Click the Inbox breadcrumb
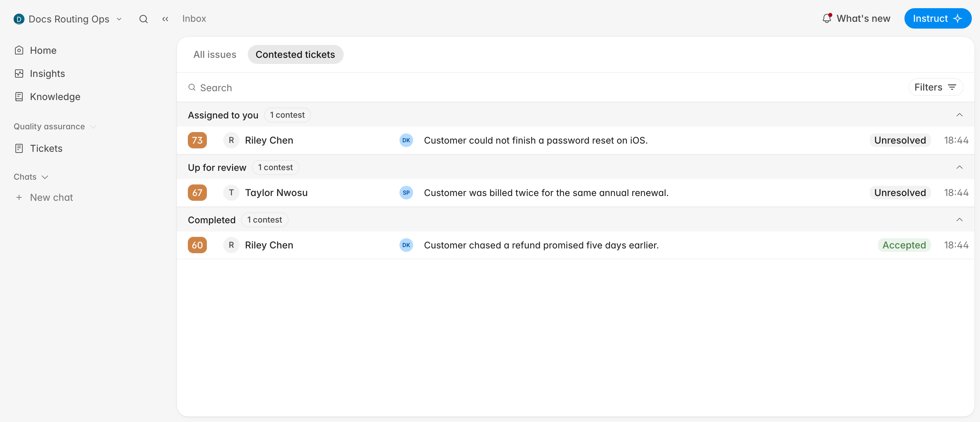Viewport: 980px width, 422px height. (x=194, y=19)
